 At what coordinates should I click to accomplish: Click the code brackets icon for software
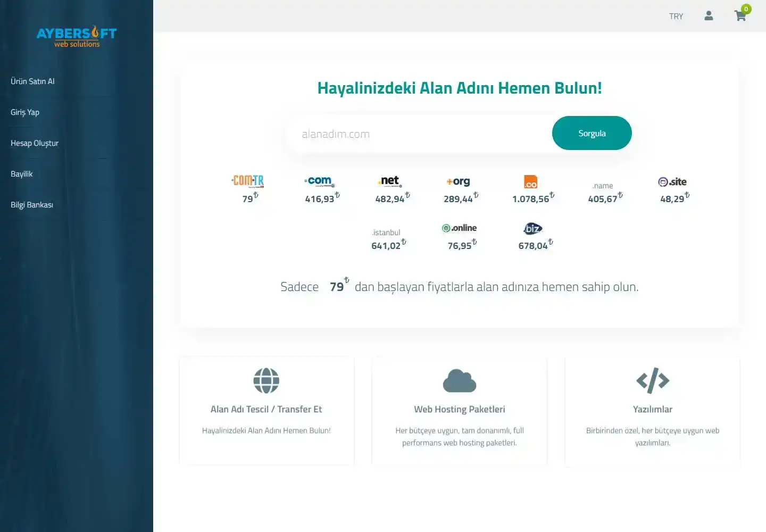point(653,381)
